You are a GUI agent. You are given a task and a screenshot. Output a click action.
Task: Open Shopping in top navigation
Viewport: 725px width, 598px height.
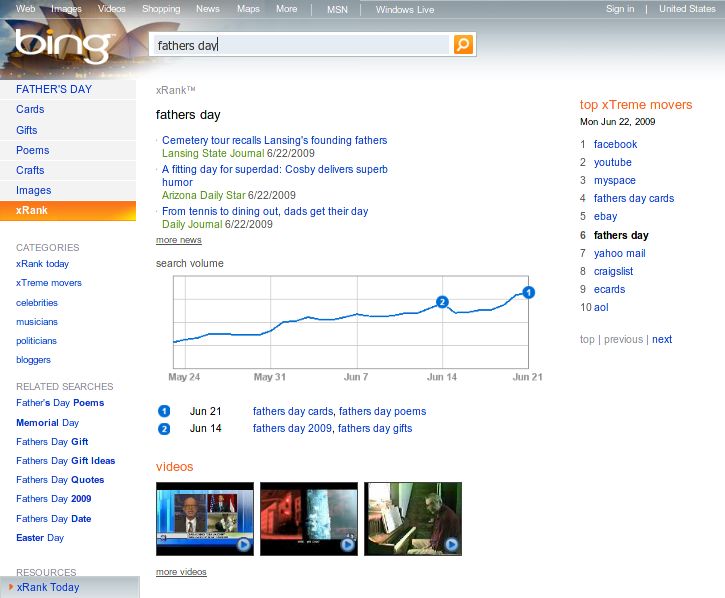click(x=161, y=8)
